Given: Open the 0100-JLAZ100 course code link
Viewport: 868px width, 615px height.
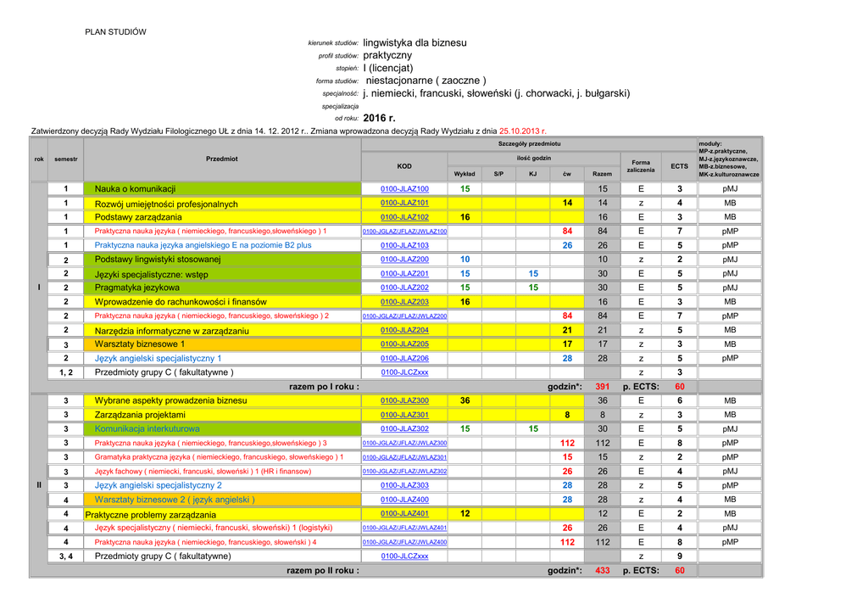Looking at the screenshot, I should pyautogui.click(x=404, y=189).
